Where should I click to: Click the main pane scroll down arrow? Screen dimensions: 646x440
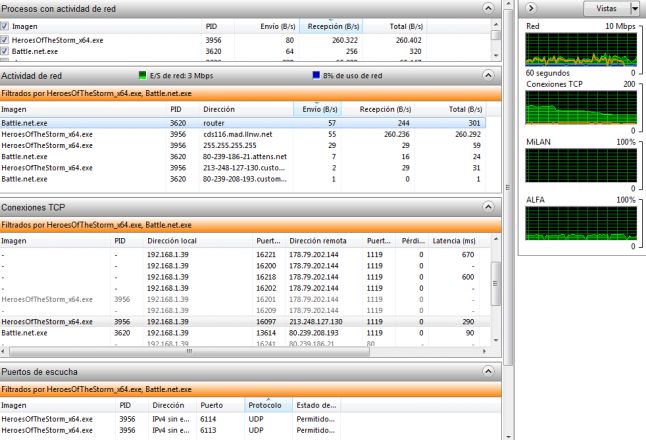click(508, 436)
